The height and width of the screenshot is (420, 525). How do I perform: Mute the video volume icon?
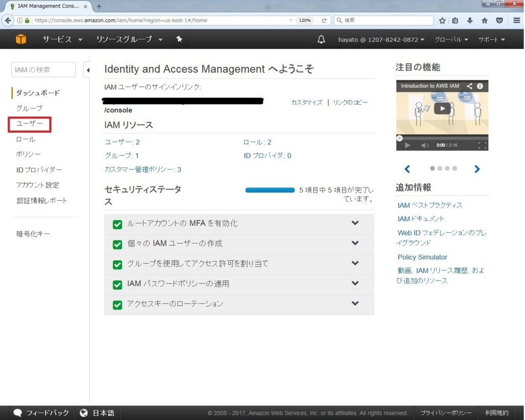pyautogui.click(x=425, y=145)
